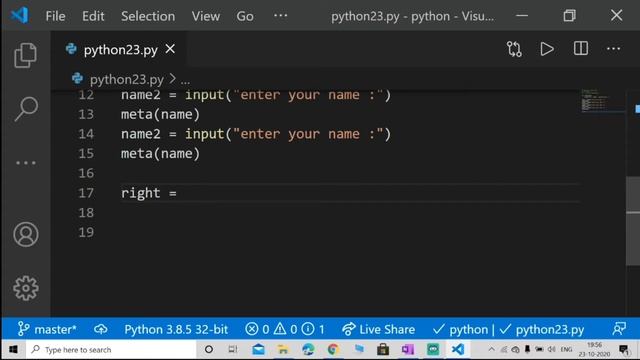Show additional views via activity bar ellipsis

point(26,163)
